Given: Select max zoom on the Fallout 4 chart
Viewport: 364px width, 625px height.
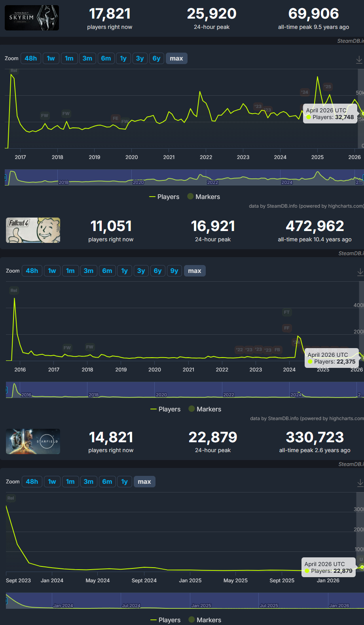Looking at the screenshot, I should coord(195,271).
